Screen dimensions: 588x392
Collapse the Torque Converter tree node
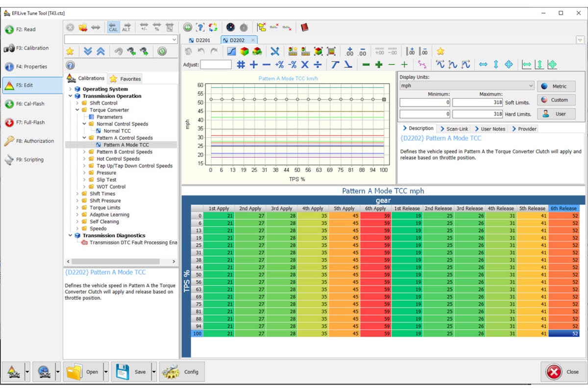(x=77, y=110)
